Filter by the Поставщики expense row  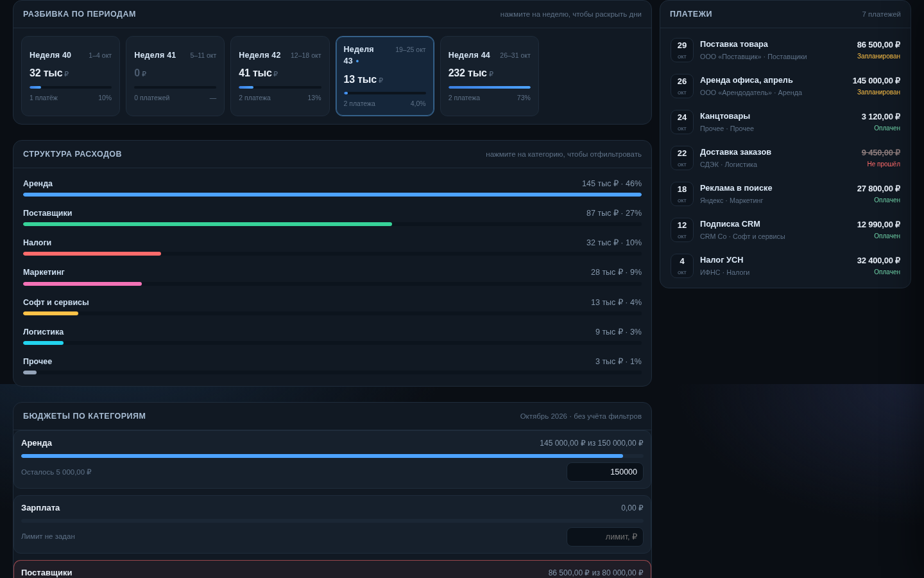click(332, 218)
